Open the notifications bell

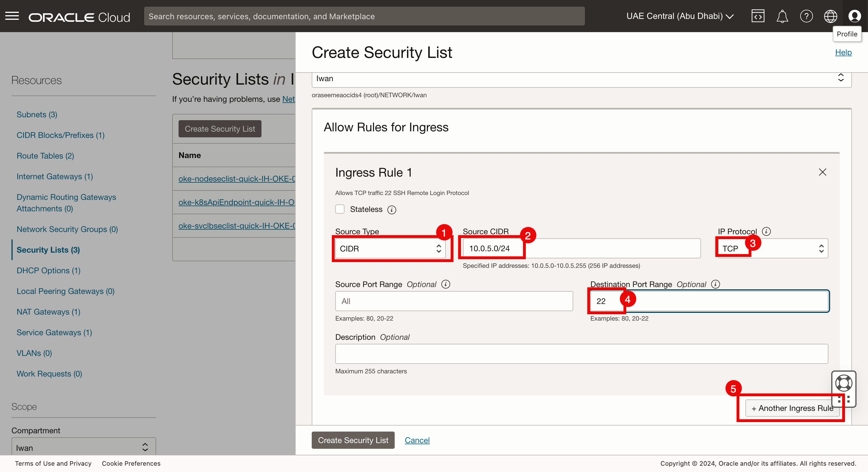(782, 16)
